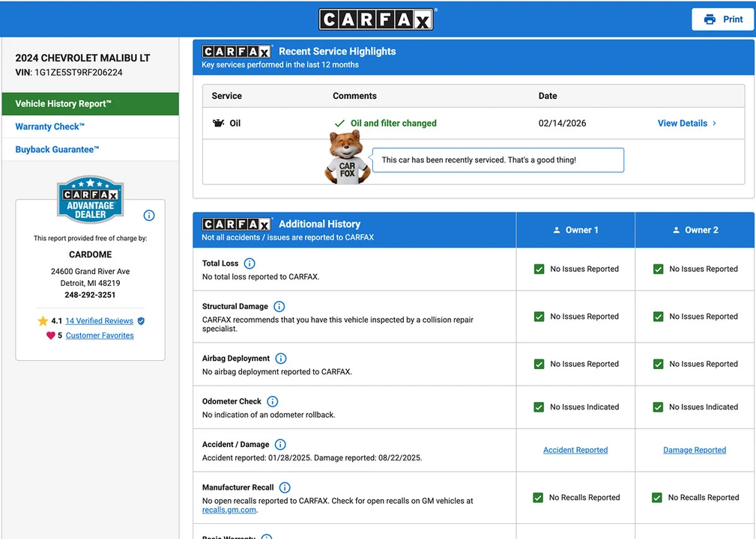Open the Warranty Check tab
The height and width of the screenshot is (539, 756).
[x=90, y=127]
